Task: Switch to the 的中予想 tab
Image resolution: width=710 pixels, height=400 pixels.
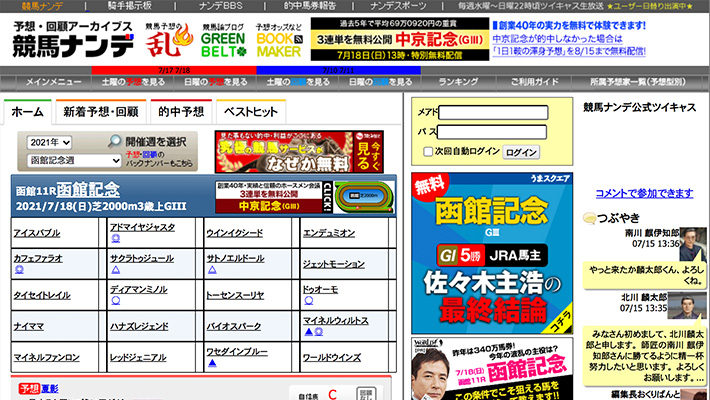Action: tap(181, 112)
